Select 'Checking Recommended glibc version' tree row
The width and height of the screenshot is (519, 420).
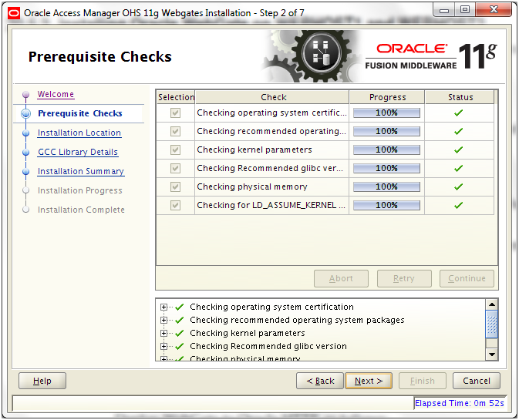click(268, 346)
